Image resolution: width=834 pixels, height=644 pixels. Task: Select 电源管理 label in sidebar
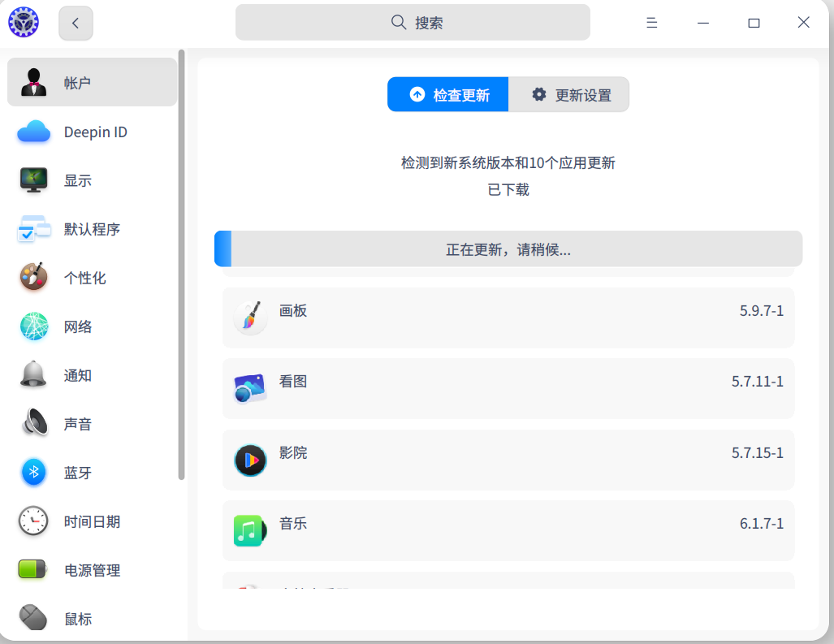tap(92, 570)
